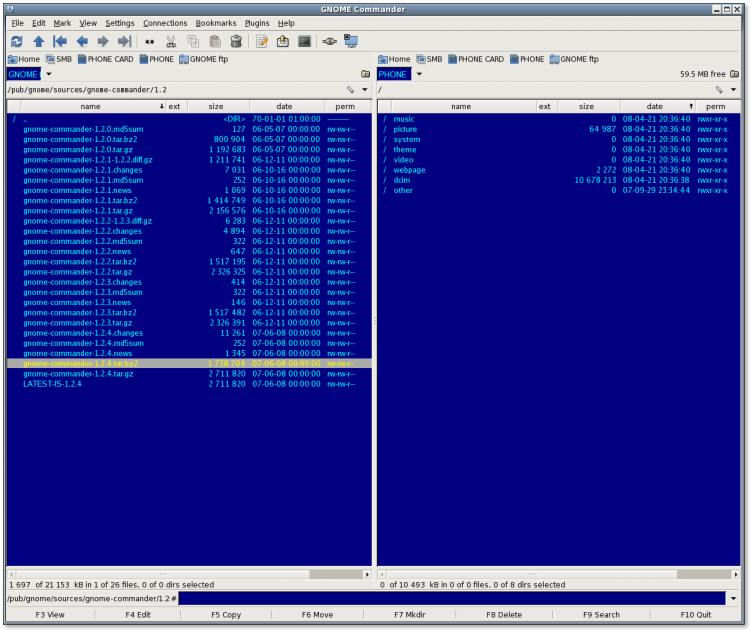Jump to the oldest directory in history

pos(60,41)
